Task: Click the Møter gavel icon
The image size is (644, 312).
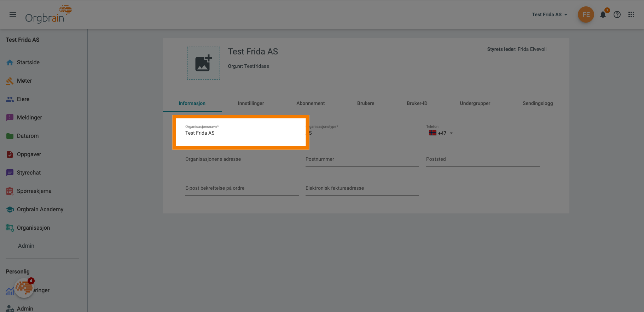Action: (x=10, y=81)
